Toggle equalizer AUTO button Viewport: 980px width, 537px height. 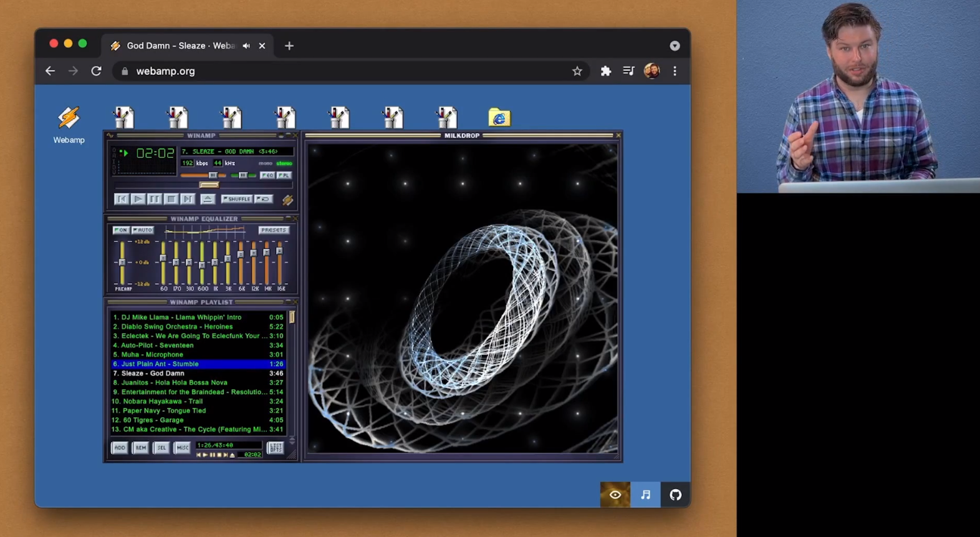pyautogui.click(x=142, y=230)
